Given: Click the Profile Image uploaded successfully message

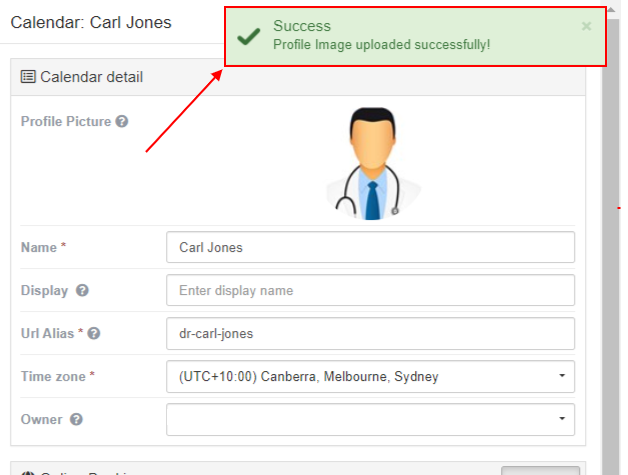Looking at the screenshot, I should 382,44.
